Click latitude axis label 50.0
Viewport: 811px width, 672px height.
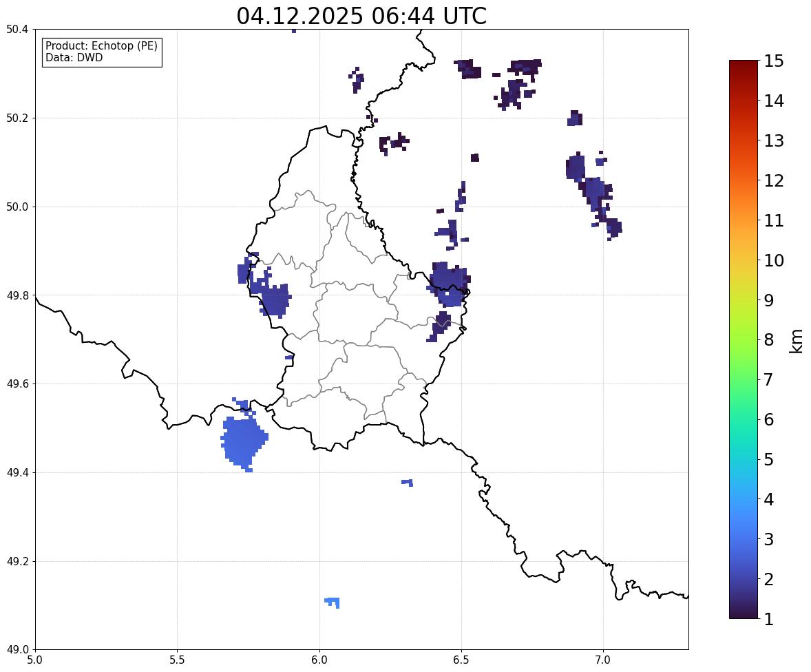[17, 207]
